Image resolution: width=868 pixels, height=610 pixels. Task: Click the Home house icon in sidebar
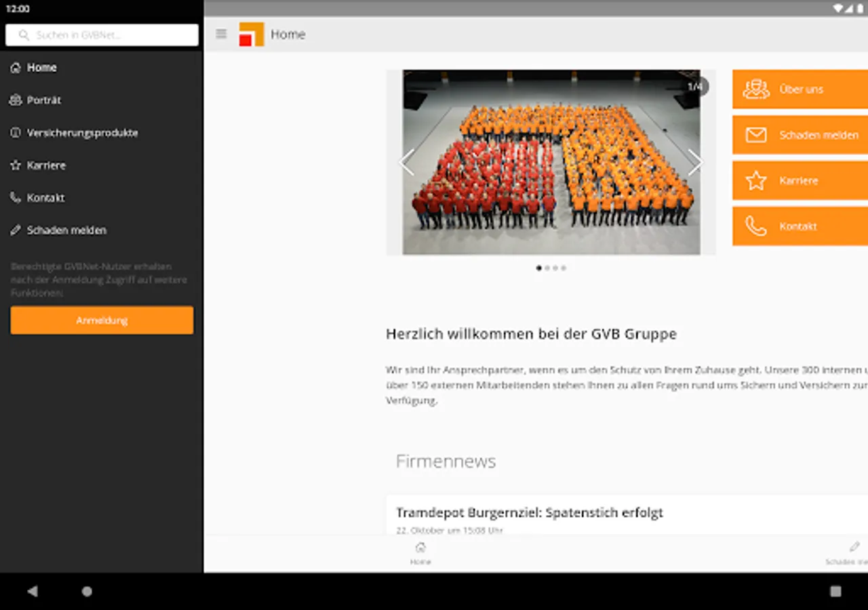pyautogui.click(x=16, y=68)
